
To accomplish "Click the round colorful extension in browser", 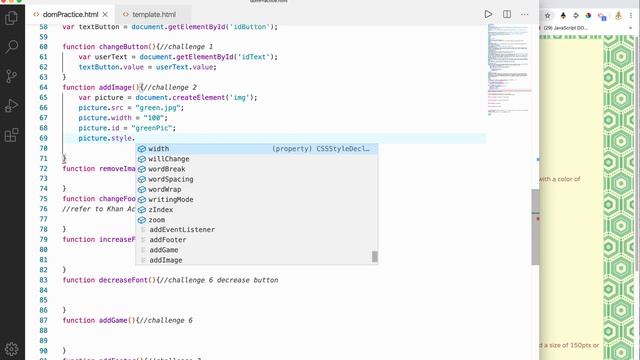I will click(588, 16).
